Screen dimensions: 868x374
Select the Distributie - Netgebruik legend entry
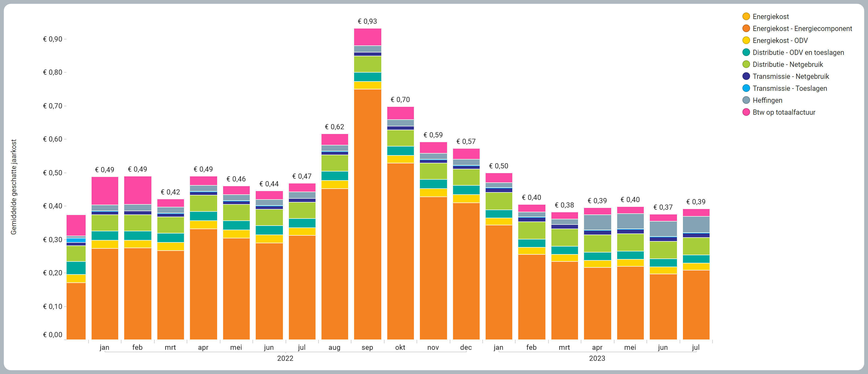point(783,64)
